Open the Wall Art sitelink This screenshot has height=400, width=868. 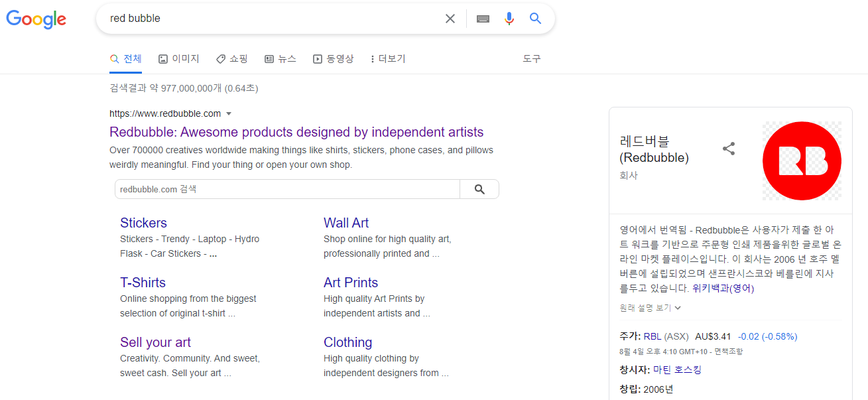click(346, 223)
